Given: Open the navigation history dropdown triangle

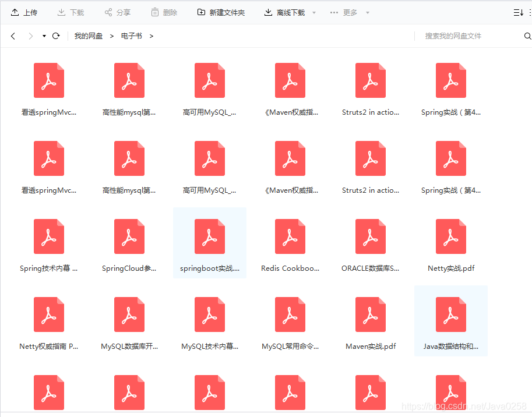Looking at the screenshot, I should point(44,36).
